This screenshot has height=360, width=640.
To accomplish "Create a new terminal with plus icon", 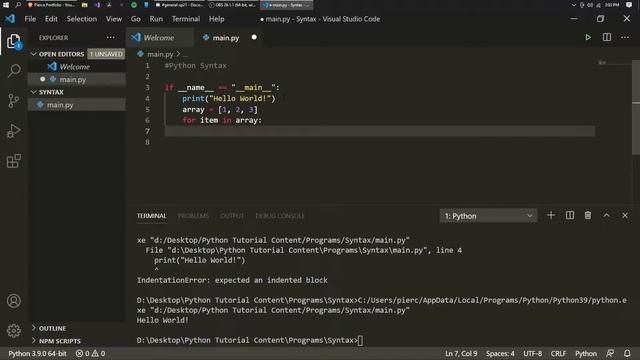I will [x=551, y=215].
